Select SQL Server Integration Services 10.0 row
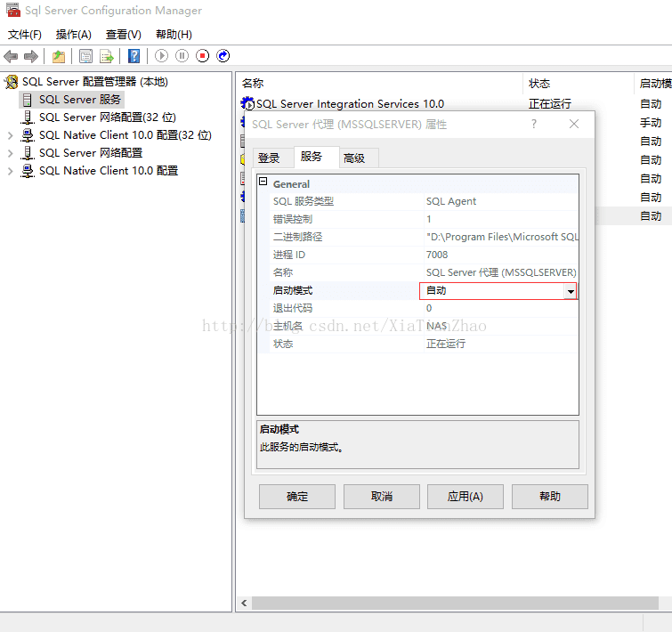The height and width of the screenshot is (632, 672). click(x=350, y=103)
